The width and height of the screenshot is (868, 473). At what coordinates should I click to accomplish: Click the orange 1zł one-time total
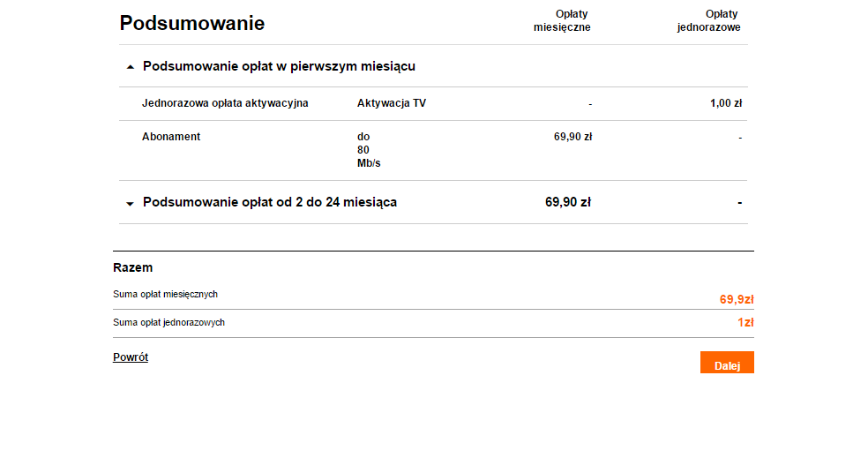point(745,322)
